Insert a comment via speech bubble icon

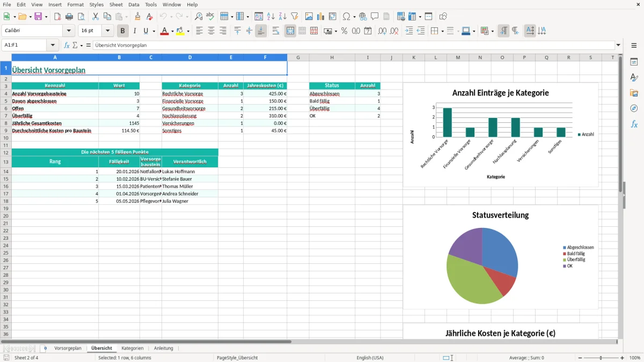[x=375, y=17]
